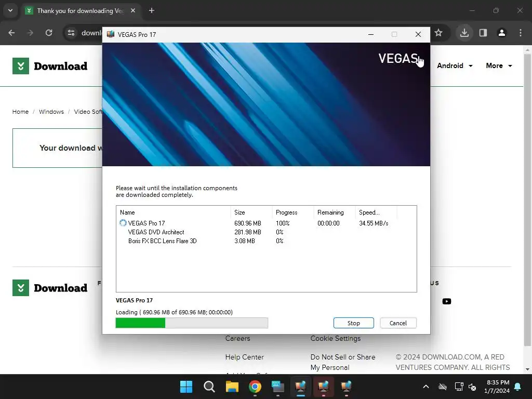The image size is (532, 399).
Task: Open the taskbar clock and date
Action: [x=497, y=387]
